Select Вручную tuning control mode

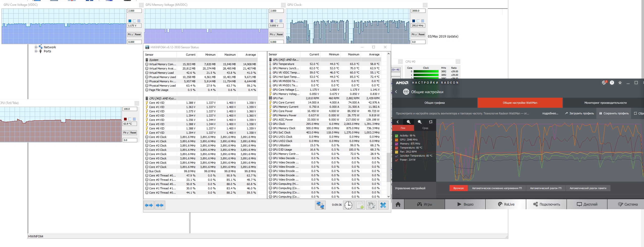459,188
